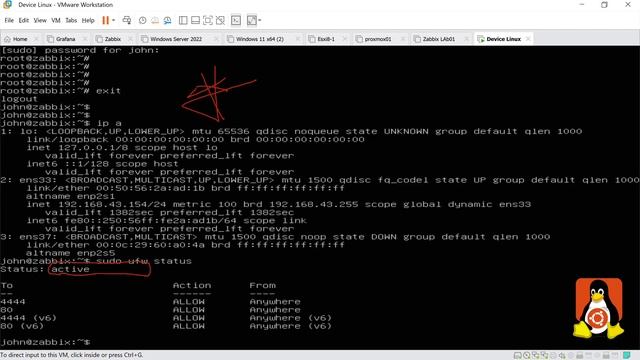640x360 pixels.
Task: Open the Help menu
Action: point(88,20)
